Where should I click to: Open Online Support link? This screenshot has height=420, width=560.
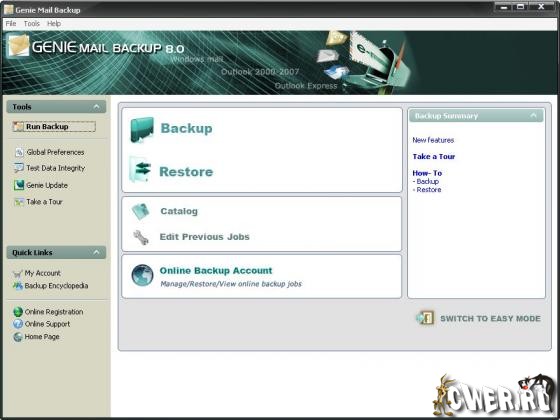[x=47, y=324]
